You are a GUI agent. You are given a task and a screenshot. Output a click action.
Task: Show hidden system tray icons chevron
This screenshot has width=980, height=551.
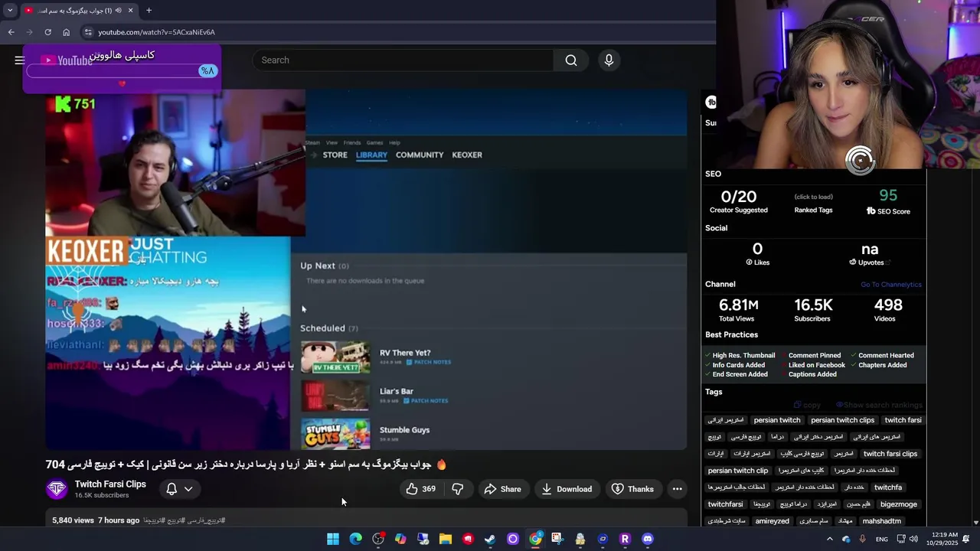point(829,539)
